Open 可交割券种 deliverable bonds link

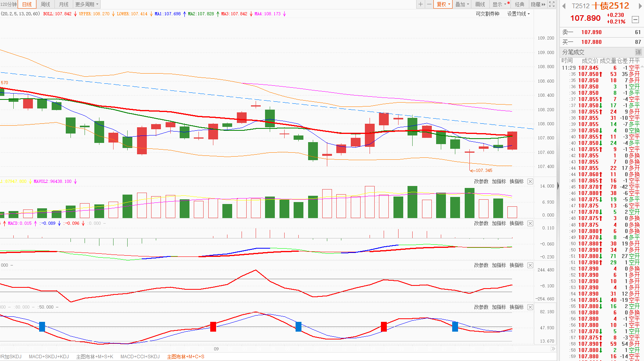click(x=487, y=14)
